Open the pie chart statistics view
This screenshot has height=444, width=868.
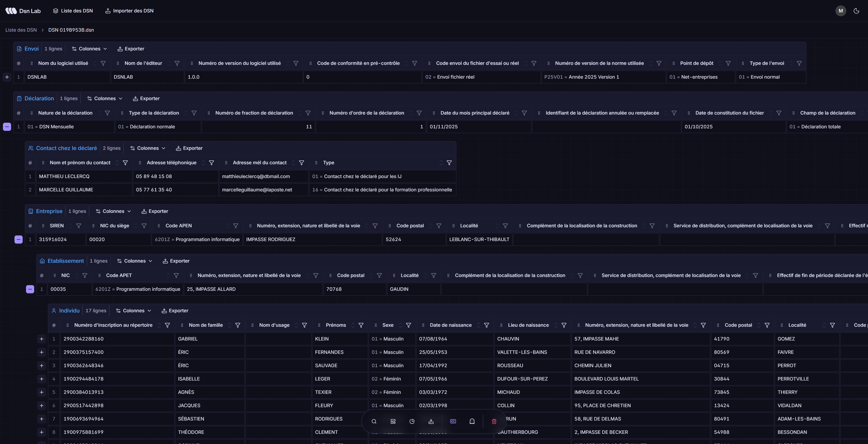click(x=412, y=421)
